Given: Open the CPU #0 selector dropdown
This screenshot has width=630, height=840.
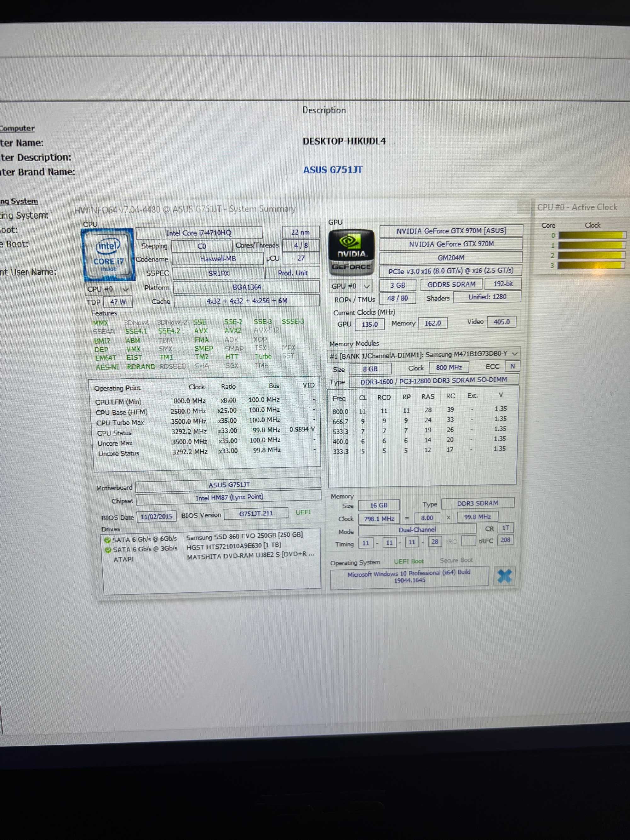Looking at the screenshot, I should [108, 289].
